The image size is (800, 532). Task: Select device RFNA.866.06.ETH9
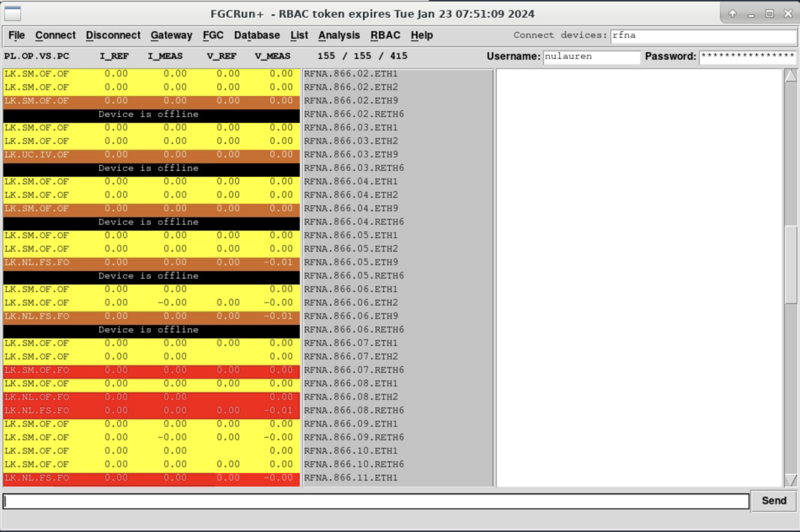coord(351,316)
